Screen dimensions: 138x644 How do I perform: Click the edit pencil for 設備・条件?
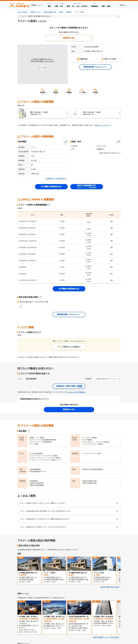(x=118, y=142)
